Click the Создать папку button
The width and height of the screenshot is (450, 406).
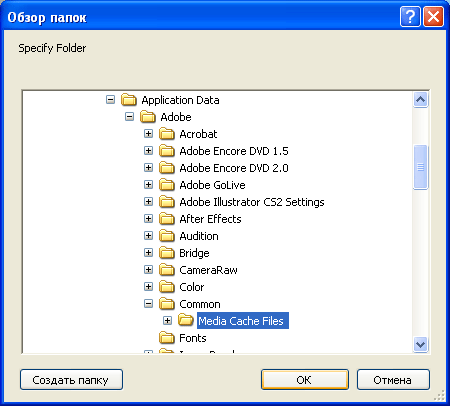[71, 379]
